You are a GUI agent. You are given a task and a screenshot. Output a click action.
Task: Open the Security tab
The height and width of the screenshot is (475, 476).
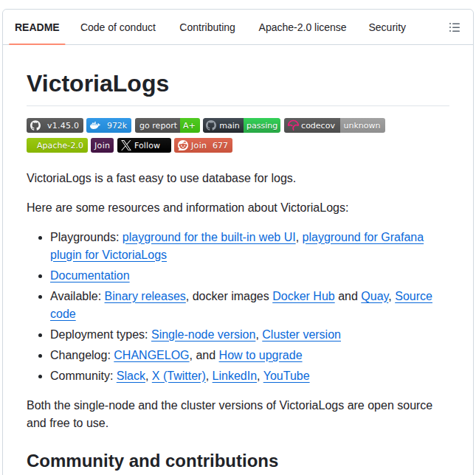pos(387,27)
